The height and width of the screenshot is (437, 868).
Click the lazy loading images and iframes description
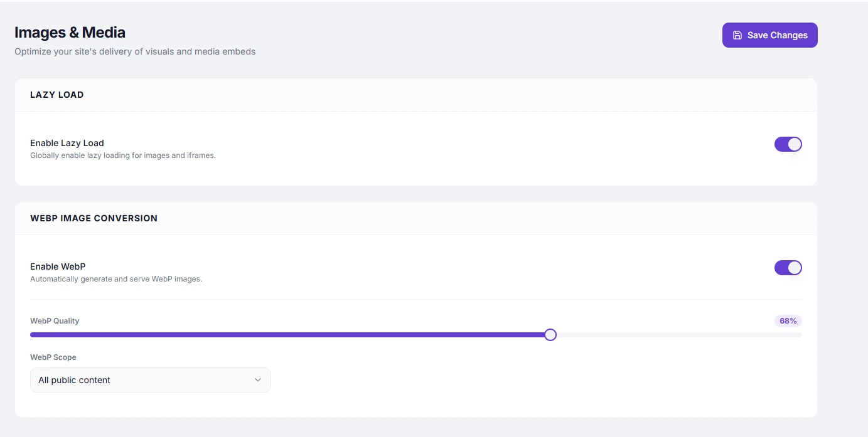pyautogui.click(x=123, y=155)
